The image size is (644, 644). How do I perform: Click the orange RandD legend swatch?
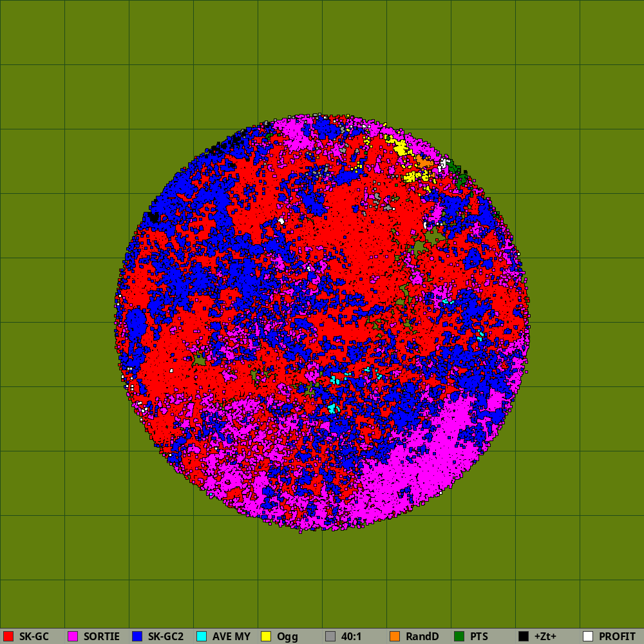coord(395,636)
